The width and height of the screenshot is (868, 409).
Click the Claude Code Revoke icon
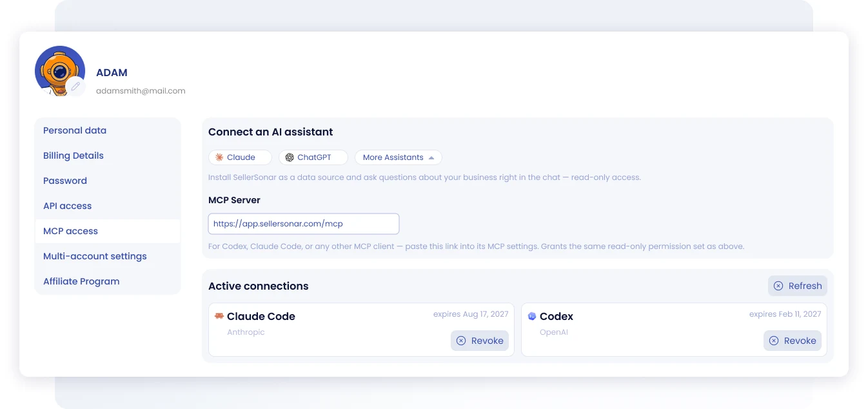tap(461, 341)
